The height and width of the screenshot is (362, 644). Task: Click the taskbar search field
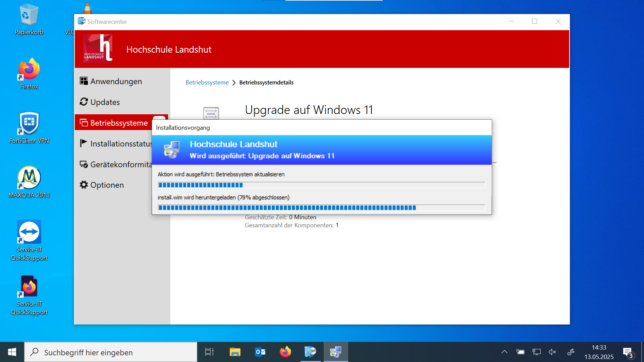click(x=111, y=352)
